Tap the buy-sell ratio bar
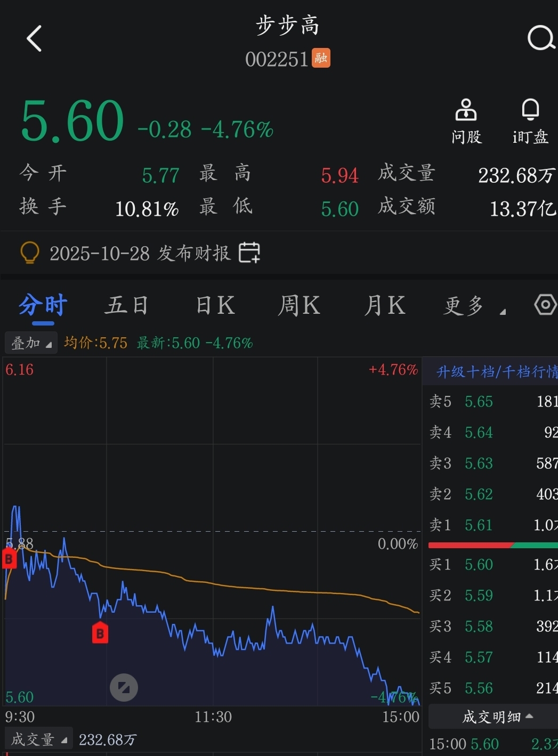Screen dimensions: 558x756 click(493, 545)
